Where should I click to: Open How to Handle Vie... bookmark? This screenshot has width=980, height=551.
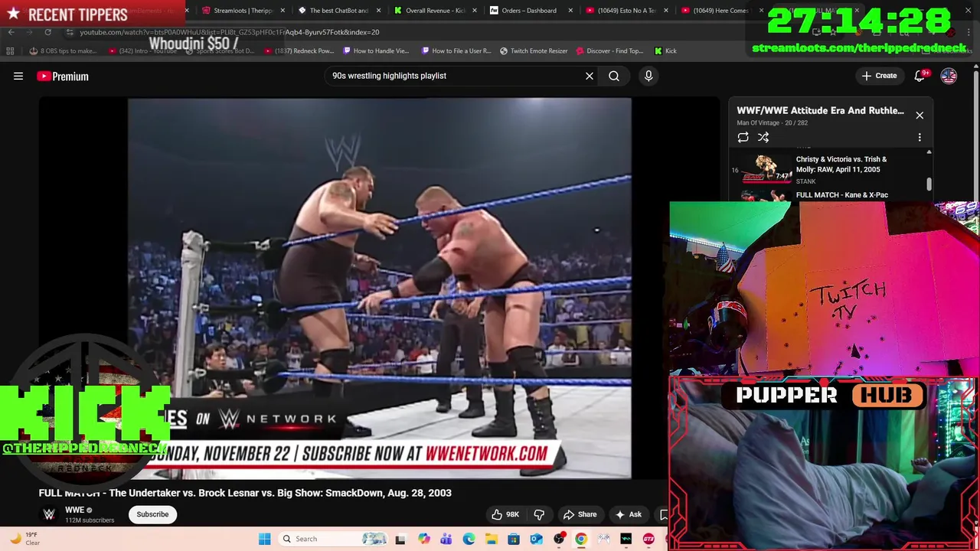376,51
